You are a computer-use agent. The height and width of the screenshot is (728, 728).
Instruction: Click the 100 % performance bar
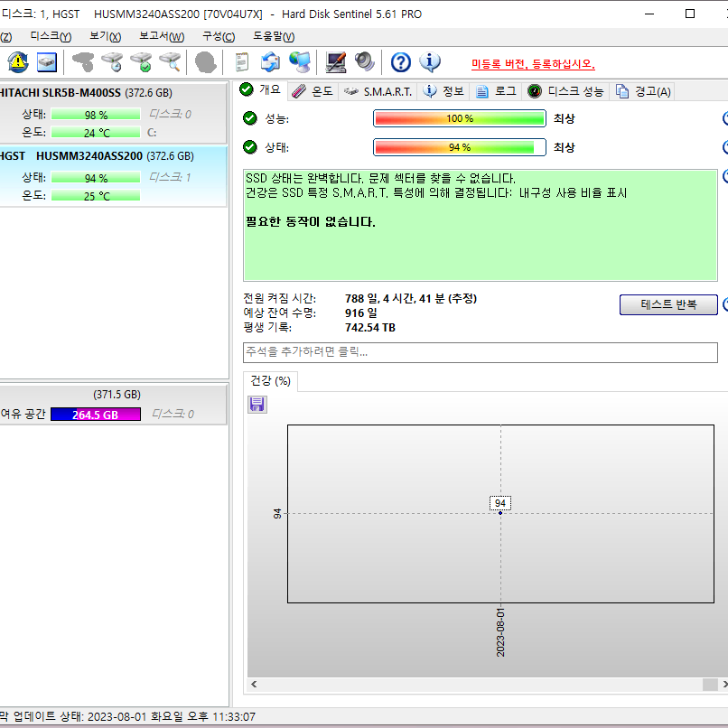point(460,118)
